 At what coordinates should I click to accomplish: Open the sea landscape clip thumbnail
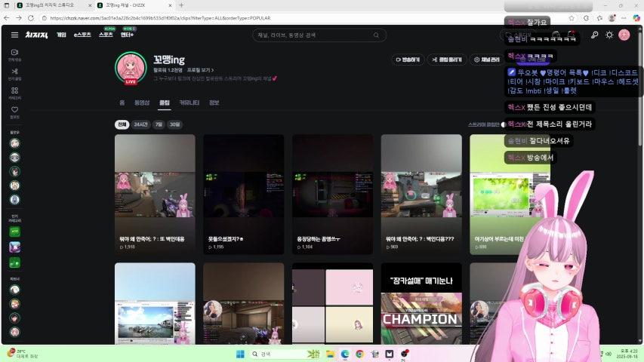click(x=155, y=304)
